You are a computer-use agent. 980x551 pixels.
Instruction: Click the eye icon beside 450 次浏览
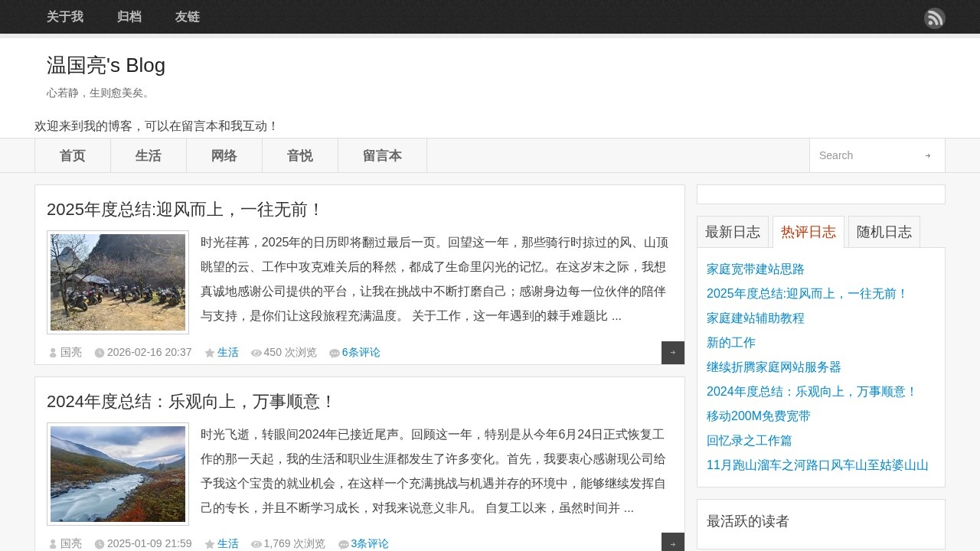[x=256, y=354]
